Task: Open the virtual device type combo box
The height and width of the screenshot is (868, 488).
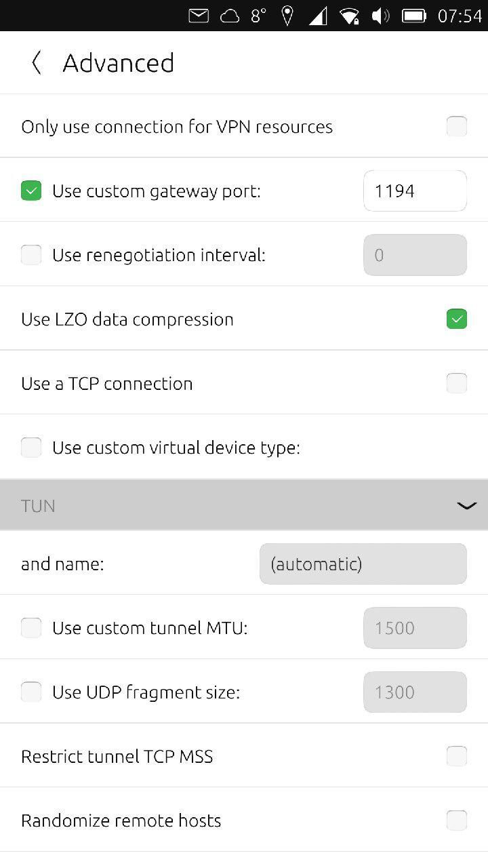Action: click(244, 505)
